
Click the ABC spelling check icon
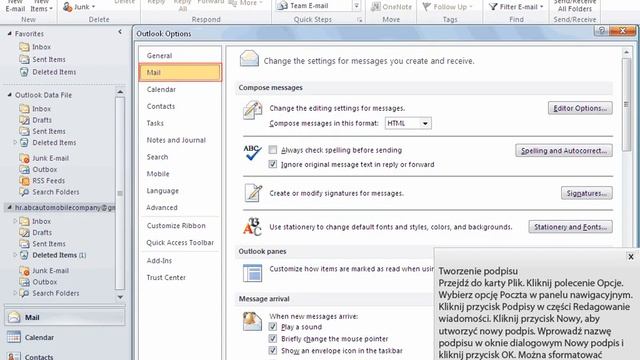pos(252,153)
